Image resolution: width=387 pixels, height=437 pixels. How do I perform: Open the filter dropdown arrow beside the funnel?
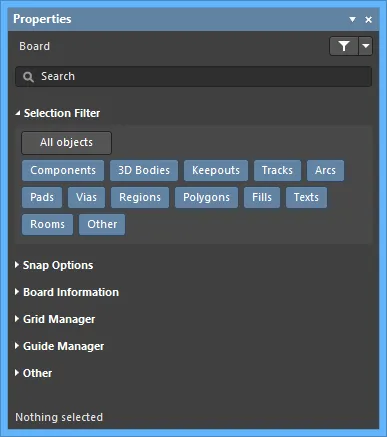[366, 46]
